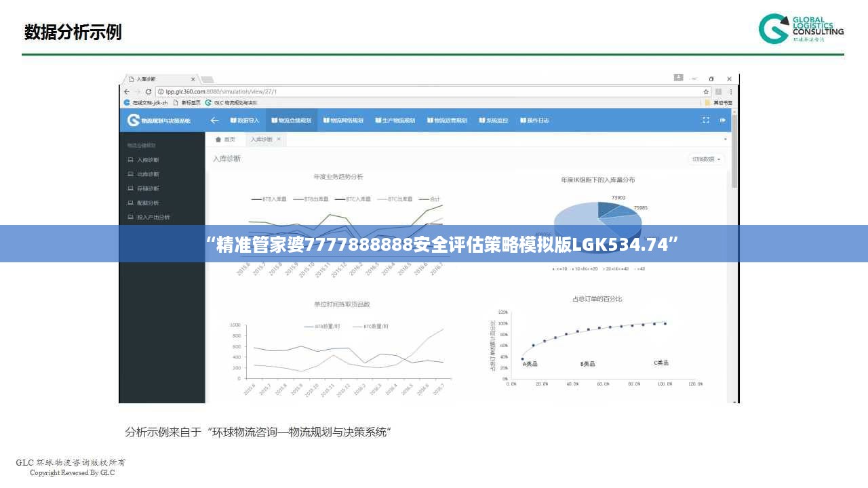Click the 占总订单的百分比 chart title
The image size is (868, 488).
tap(597, 299)
